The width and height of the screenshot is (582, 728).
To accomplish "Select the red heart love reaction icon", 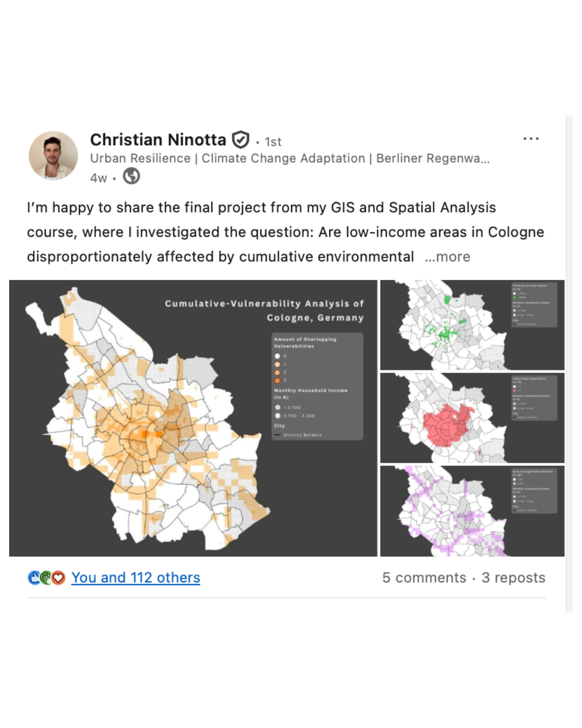I will (58, 578).
